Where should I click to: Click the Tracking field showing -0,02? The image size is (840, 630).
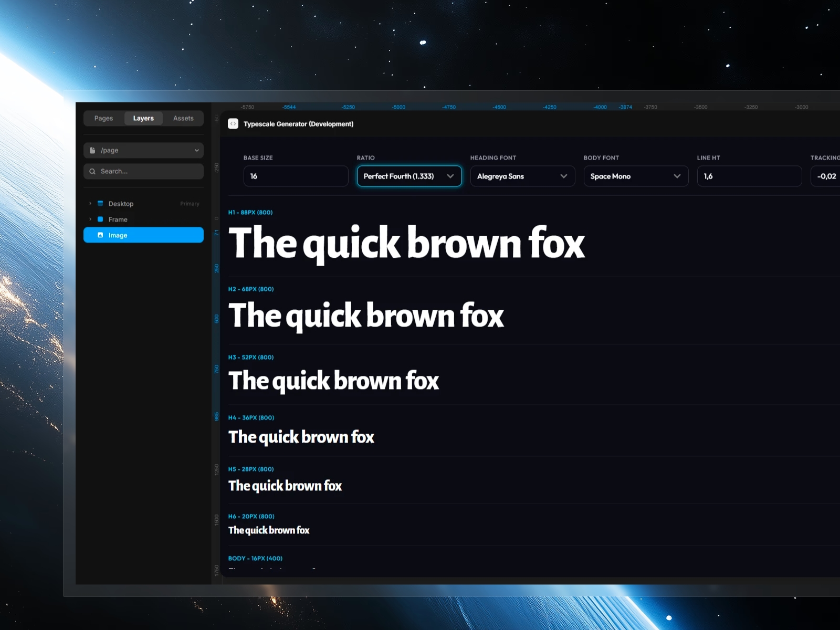pos(826,176)
